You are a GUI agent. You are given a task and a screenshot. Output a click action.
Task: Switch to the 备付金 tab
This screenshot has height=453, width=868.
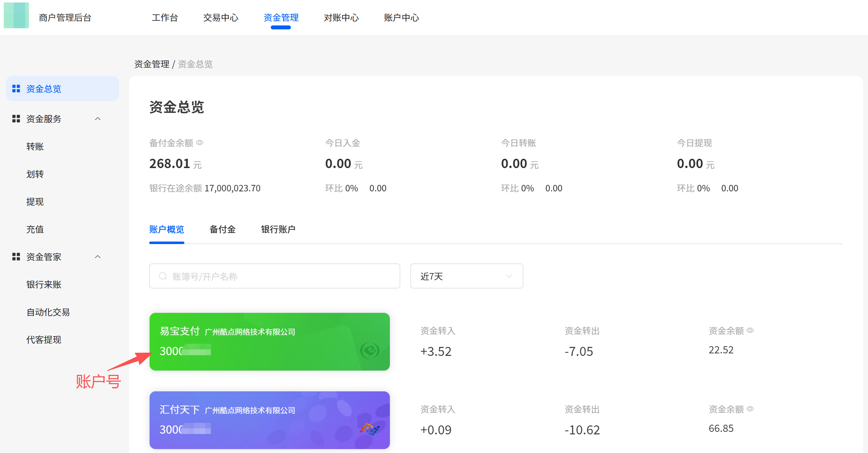pyautogui.click(x=222, y=229)
